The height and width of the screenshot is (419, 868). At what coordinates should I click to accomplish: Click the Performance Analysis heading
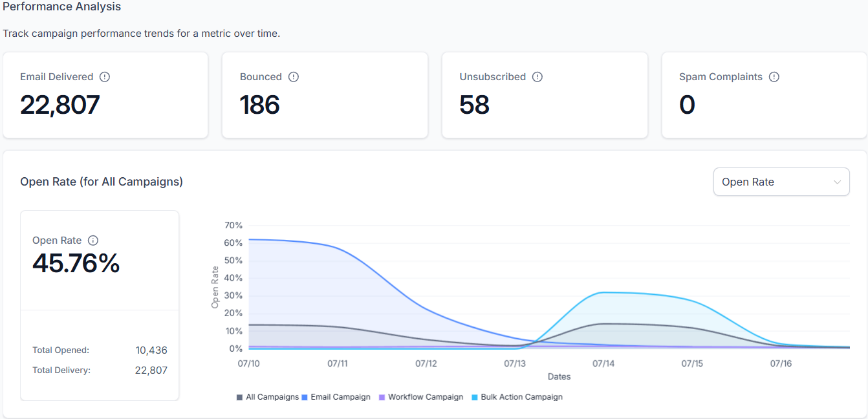[62, 7]
